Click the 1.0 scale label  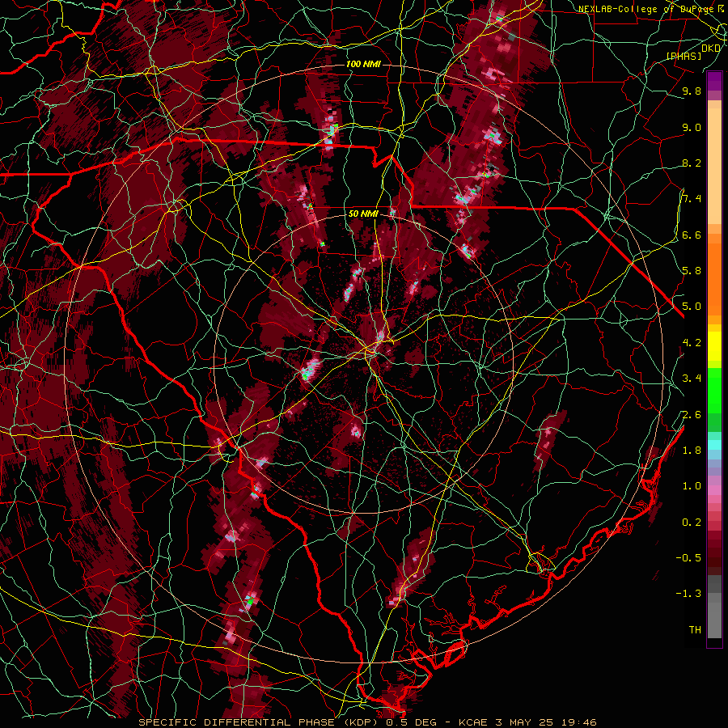tap(692, 486)
